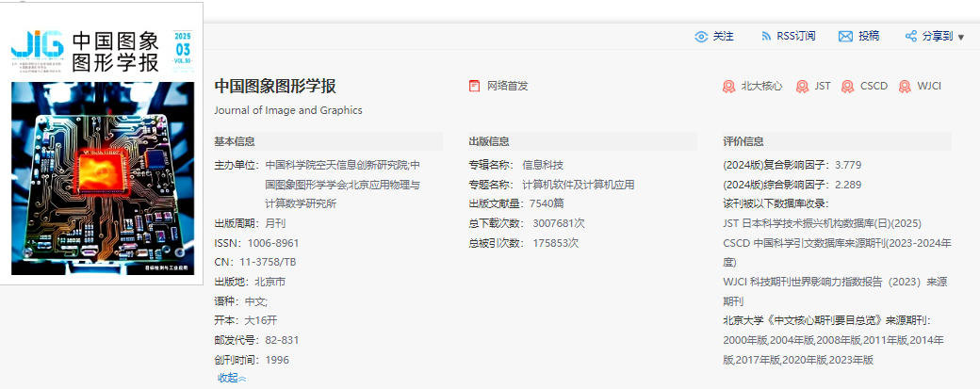
Task: Click the 网络首发 document icon
Action: click(474, 86)
